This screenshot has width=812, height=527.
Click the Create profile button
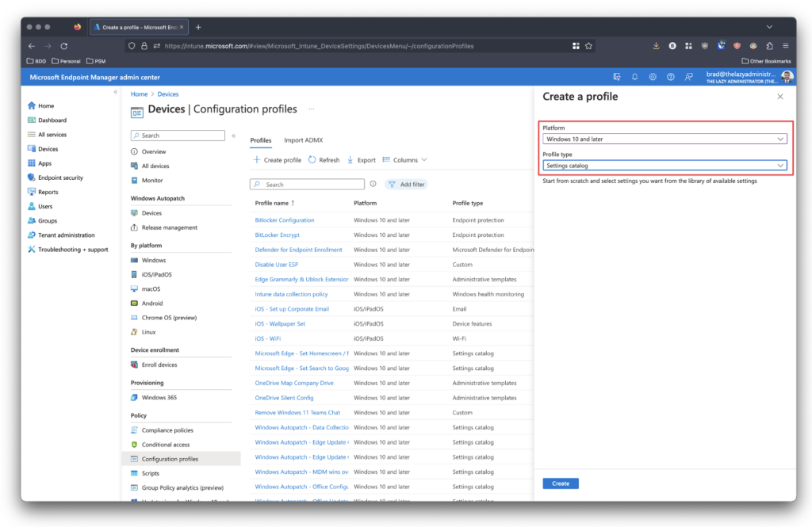[x=278, y=160]
